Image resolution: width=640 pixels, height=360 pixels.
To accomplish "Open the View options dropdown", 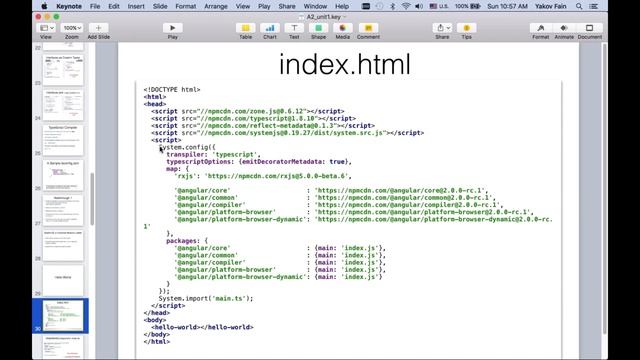I will pyautogui.click(x=45, y=28).
